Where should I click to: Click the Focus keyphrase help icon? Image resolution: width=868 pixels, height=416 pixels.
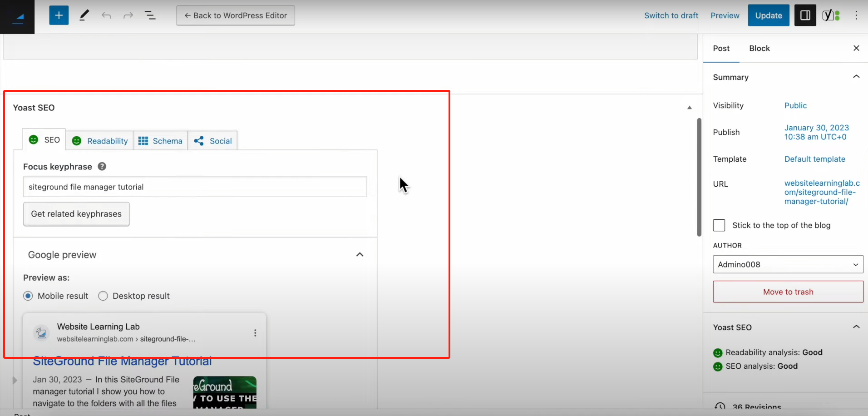point(102,166)
